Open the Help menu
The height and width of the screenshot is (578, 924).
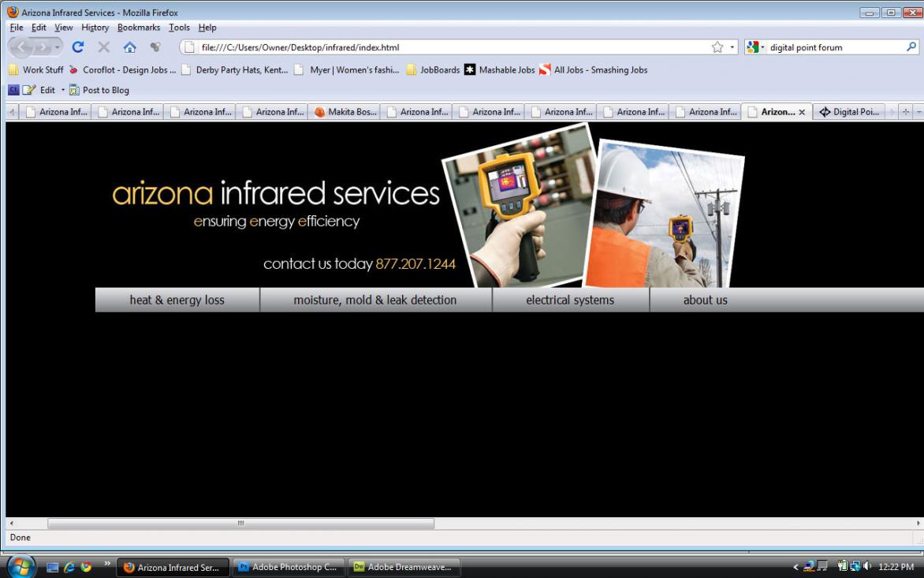[x=207, y=27]
